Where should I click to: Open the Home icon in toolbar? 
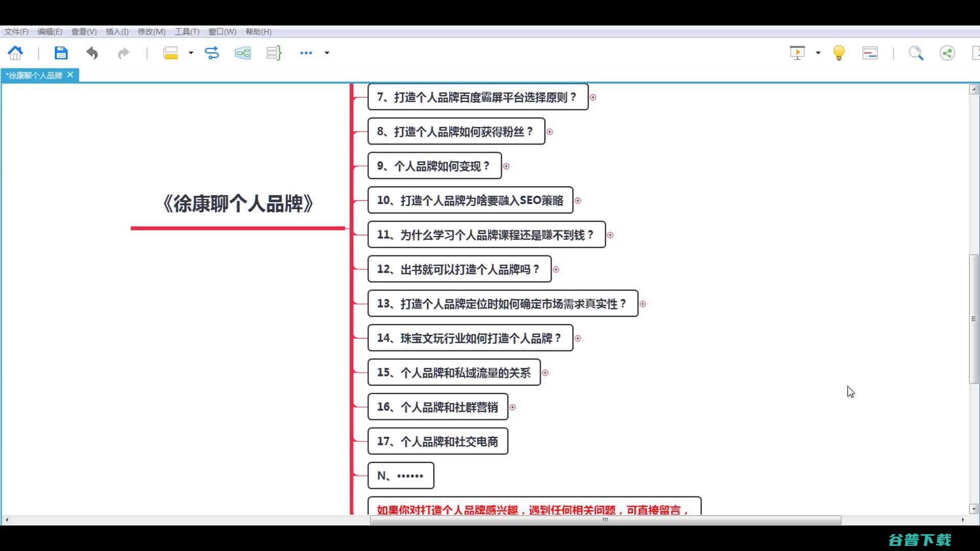15,53
